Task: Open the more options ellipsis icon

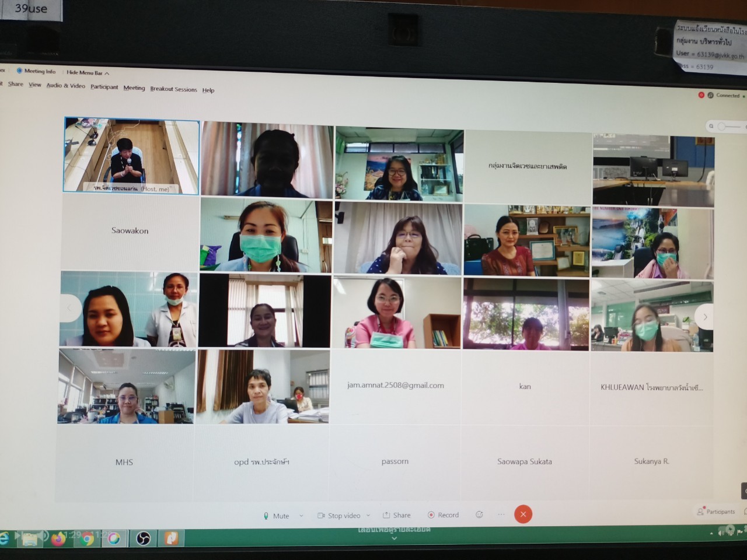Action: (501, 514)
